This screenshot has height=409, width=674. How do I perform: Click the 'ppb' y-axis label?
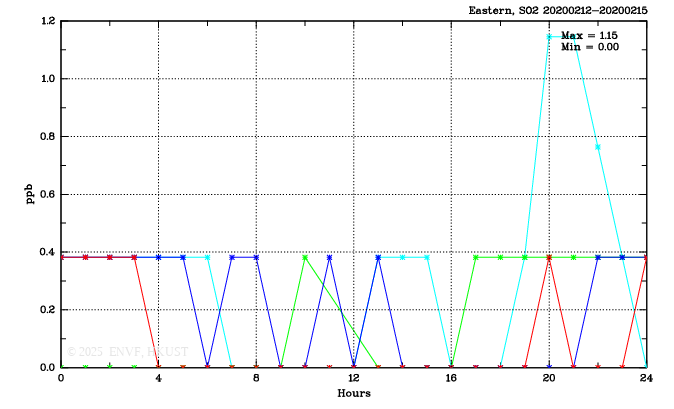coord(31,193)
